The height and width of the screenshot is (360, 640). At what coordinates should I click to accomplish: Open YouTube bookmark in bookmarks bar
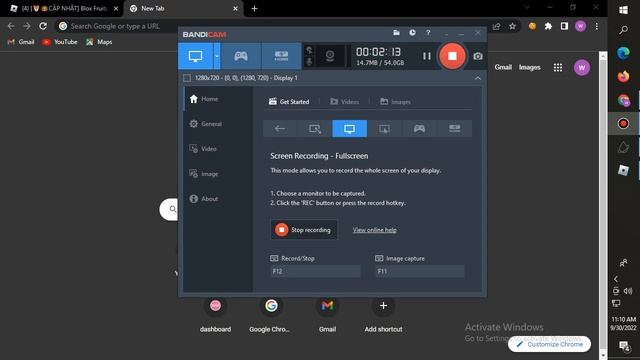point(60,42)
